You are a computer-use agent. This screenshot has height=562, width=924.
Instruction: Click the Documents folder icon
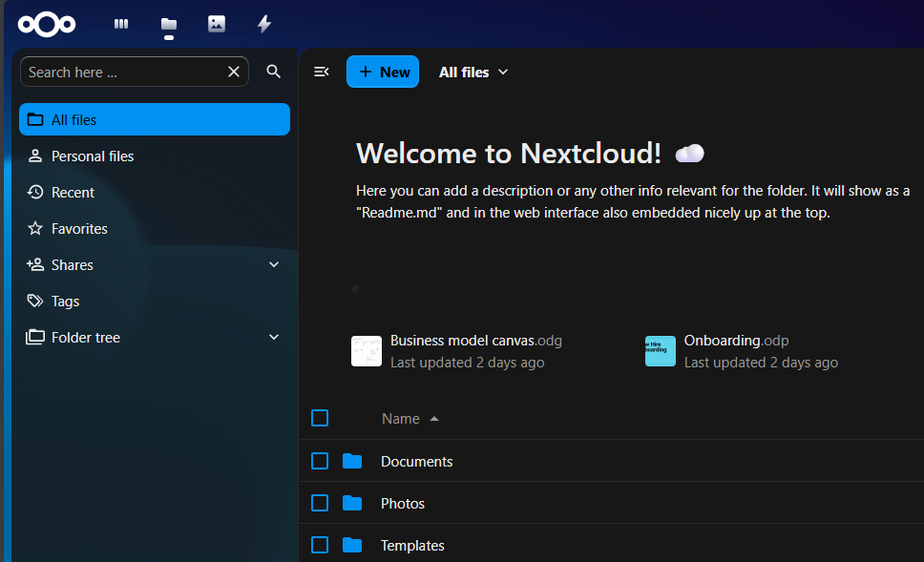(x=352, y=461)
